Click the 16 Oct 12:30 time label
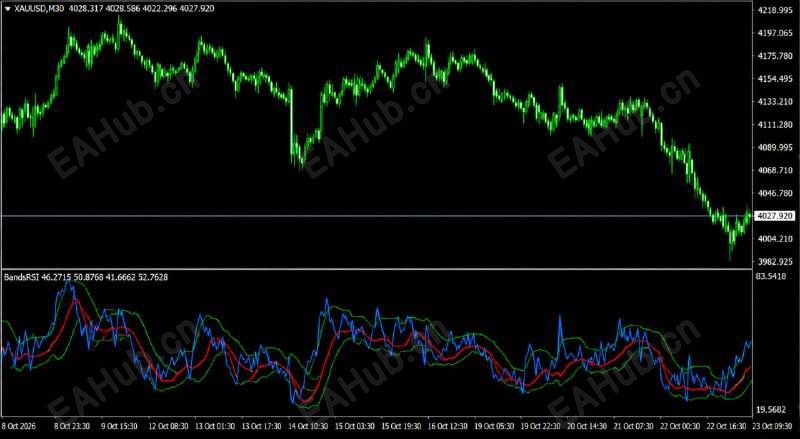The width and height of the screenshot is (800, 439). [449, 426]
